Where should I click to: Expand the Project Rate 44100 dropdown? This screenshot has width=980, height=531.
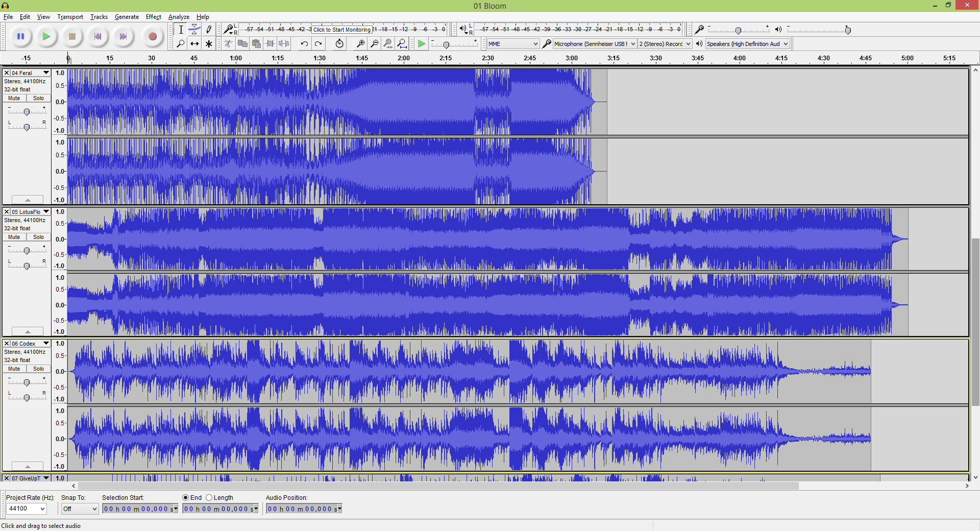(x=26, y=509)
